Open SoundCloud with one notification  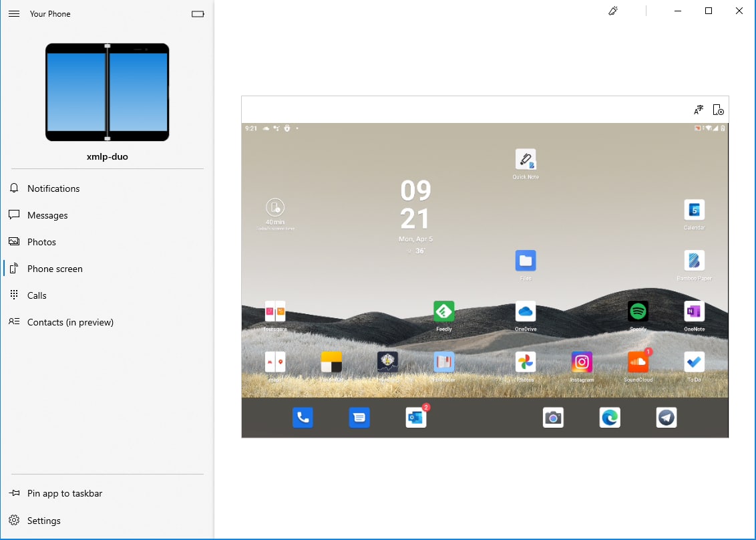638,367
